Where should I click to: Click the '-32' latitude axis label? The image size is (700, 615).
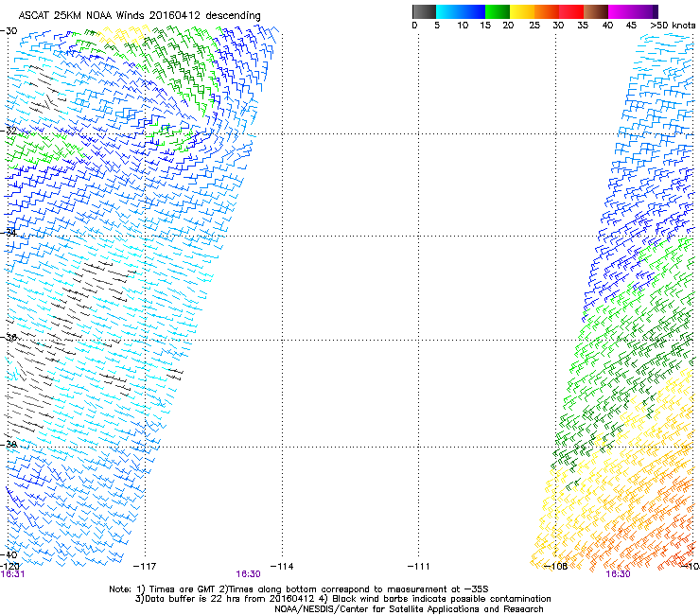(9, 131)
